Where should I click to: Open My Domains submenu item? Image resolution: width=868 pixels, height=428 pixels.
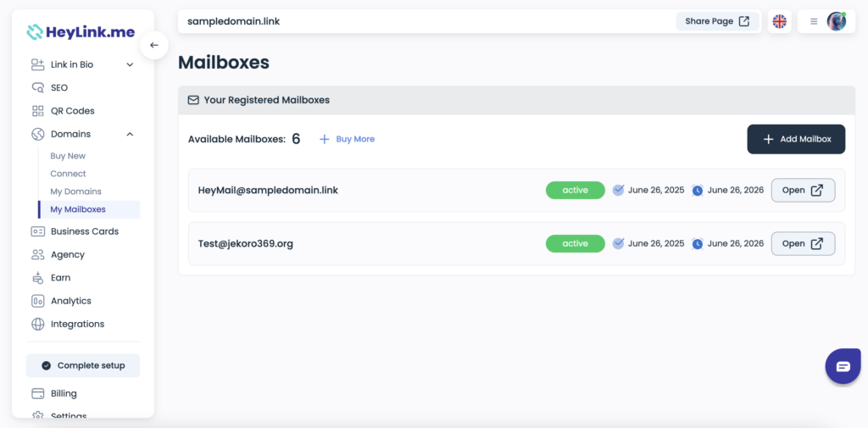coord(75,192)
